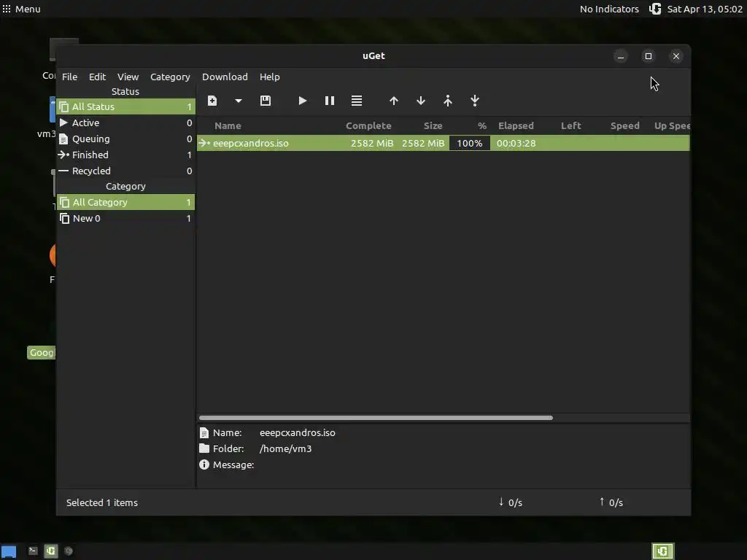Viewport: 747px width, 560px height.
Task: Open the File menu
Action: (69, 77)
